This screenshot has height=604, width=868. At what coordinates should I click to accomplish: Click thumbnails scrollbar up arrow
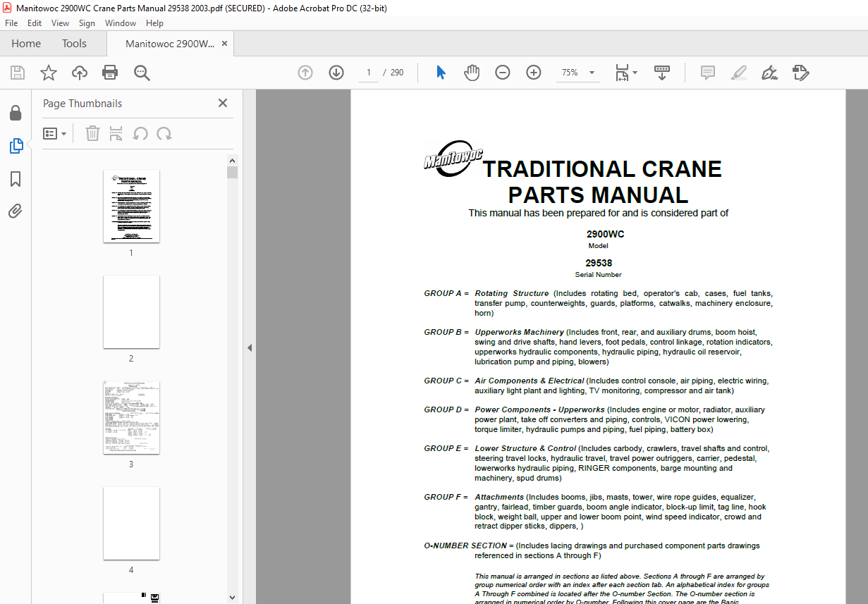[233, 160]
